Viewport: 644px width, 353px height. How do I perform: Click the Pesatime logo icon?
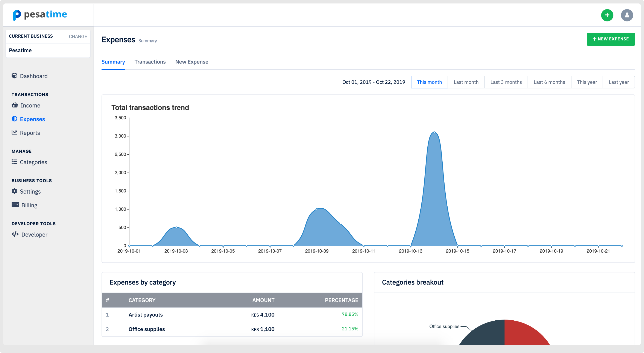[17, 15]
